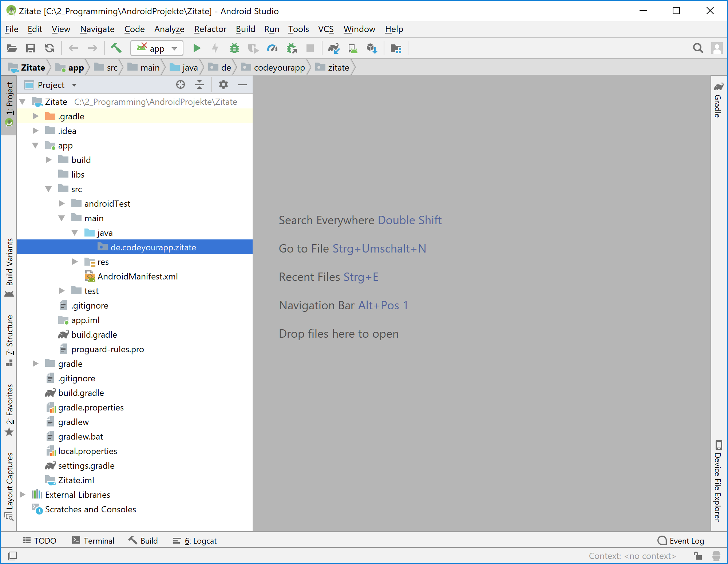Collapse the src folder

click(x=49, y=189)
